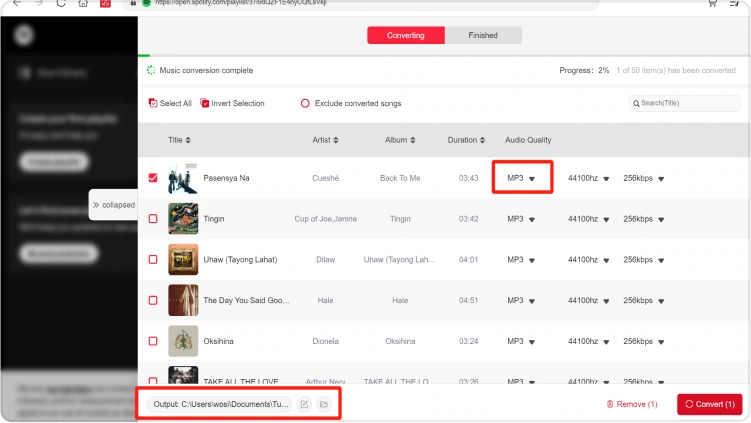Screen dimensions: 751x423
Task: Click the Pasensya Na album thumbnail
Action: (x=183, y=178)
